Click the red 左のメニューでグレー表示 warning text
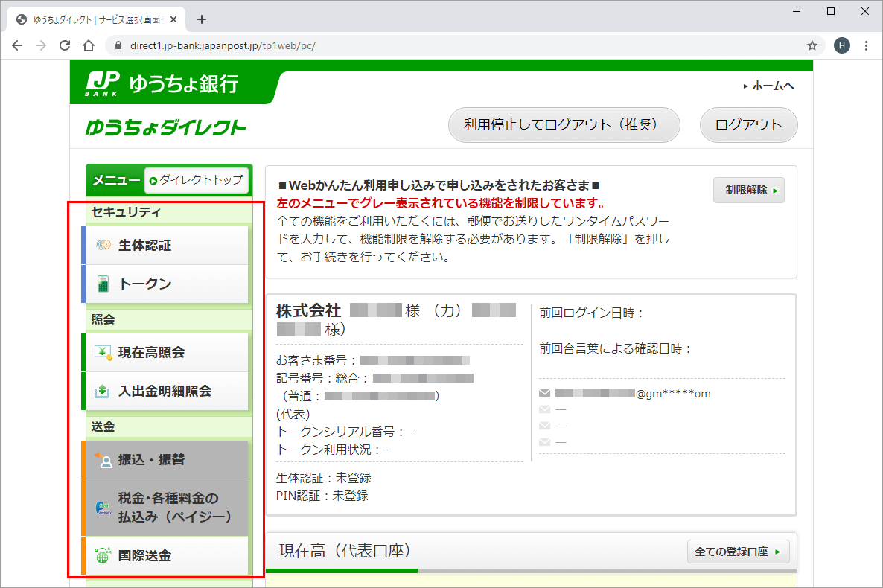The image size is (883, 588). [x=441, y=203]
